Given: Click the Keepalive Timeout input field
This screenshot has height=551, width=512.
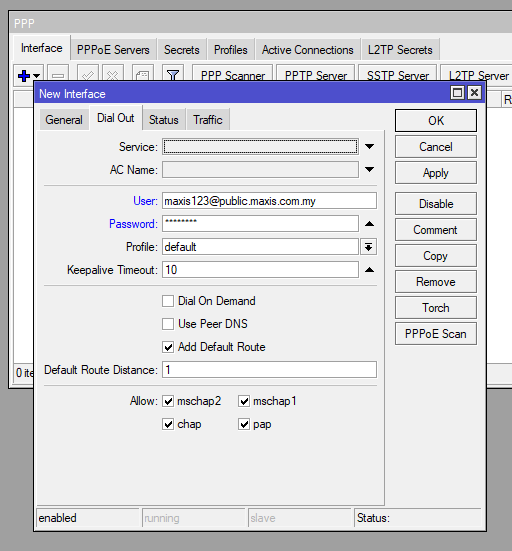Looking at the screenshot, I should point(260,270).
